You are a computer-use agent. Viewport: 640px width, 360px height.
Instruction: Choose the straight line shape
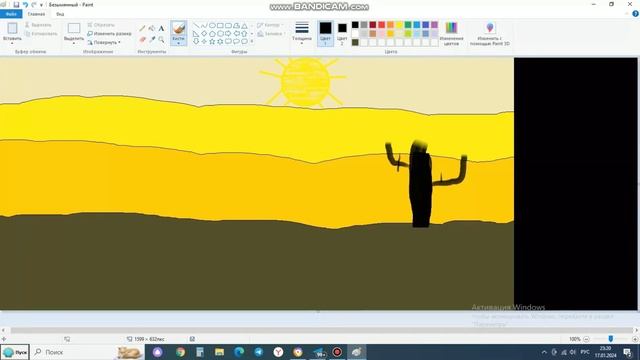click(196, 25)
